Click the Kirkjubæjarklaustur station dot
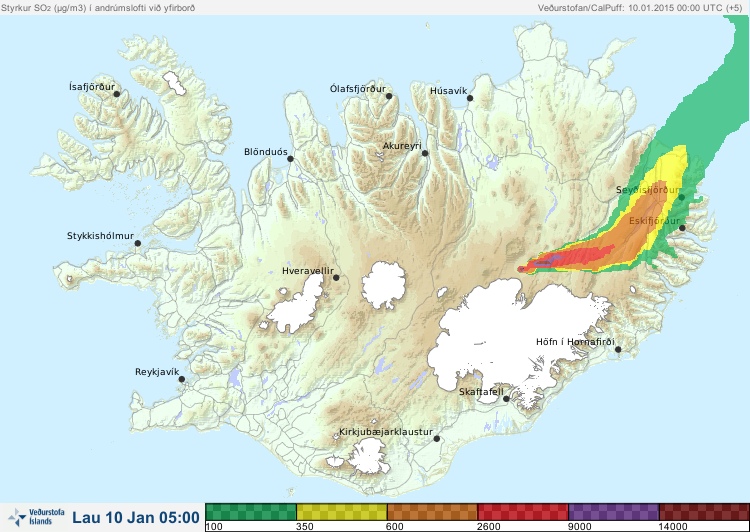Screen dimensions: 750x532 pyautogui.click(x=436, y=439)
